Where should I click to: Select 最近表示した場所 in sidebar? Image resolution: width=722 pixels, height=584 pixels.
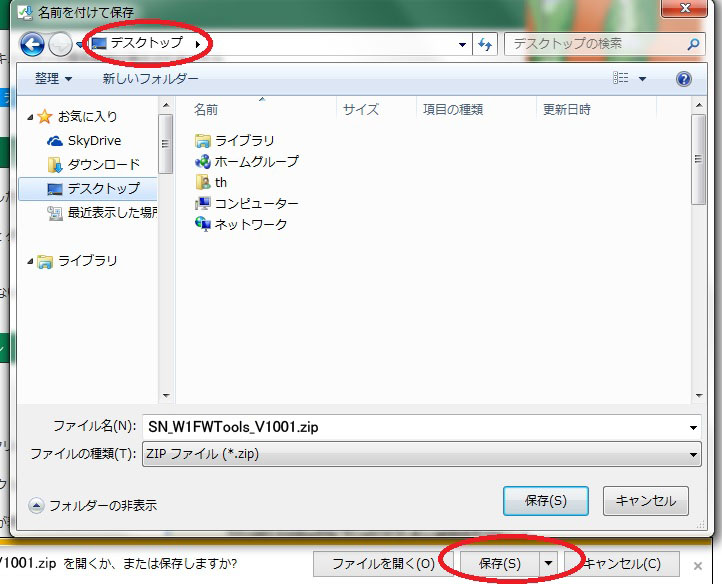tap(112, 212)
